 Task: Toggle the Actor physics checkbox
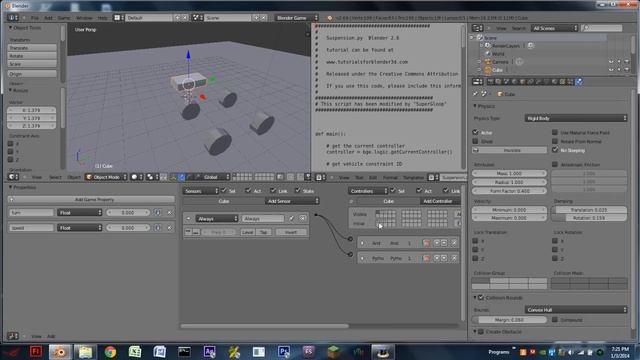pyautogui.click(x=476, y=133)
